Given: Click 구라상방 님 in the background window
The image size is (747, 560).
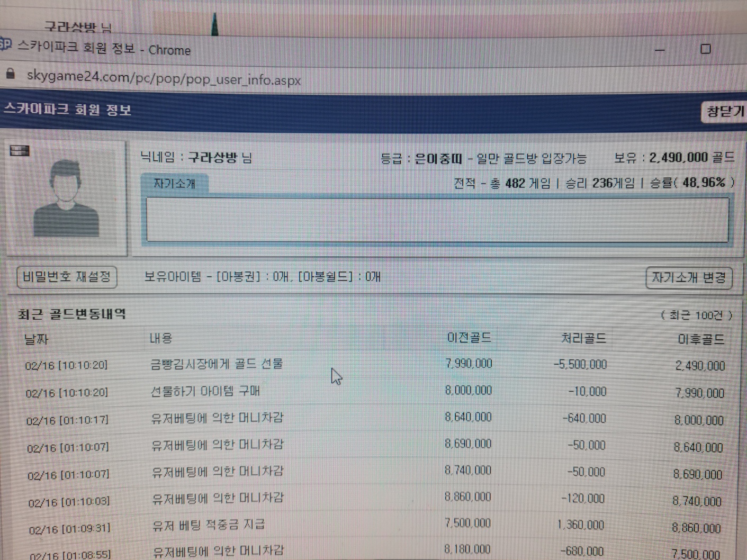Looking at the screenshot, I should coord(78,26).
